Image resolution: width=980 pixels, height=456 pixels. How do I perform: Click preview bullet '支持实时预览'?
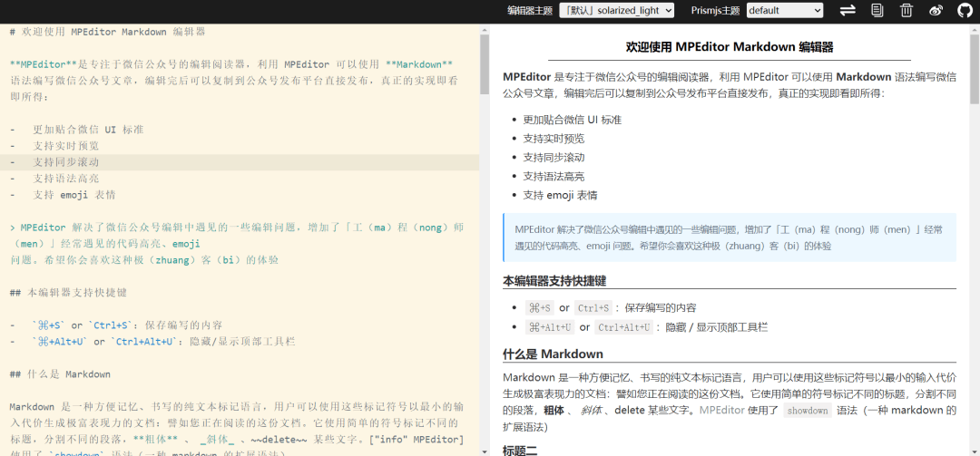(x=554, y=139)
